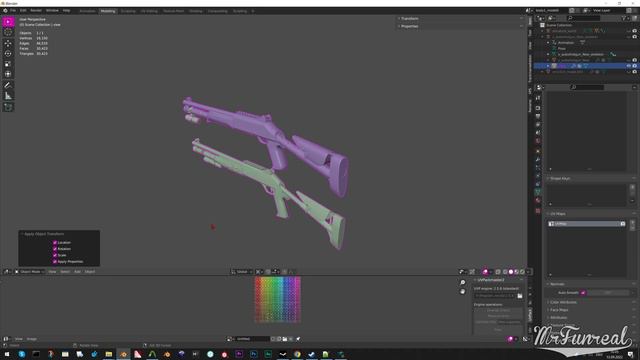The width and height of the screenshot is (640, 360).
Task: Toggle the Apply Properties checkbox
Action: [x=55, y=262]
